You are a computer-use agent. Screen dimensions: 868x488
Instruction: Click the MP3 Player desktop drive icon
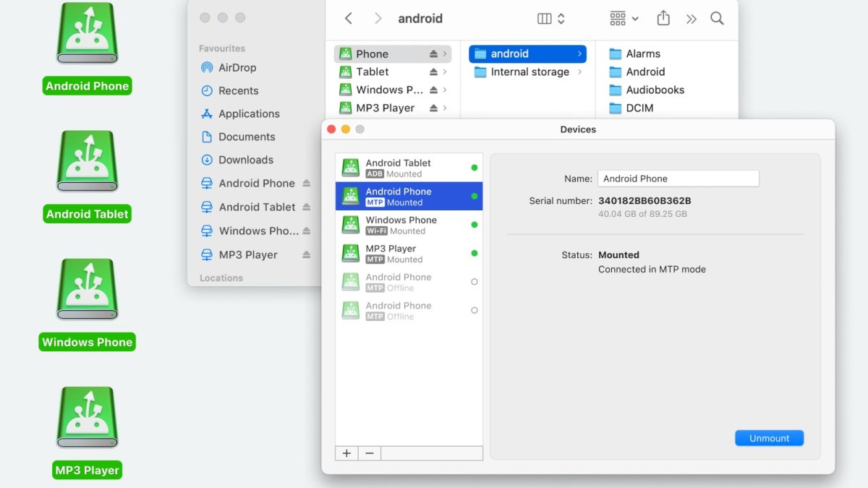87,418
